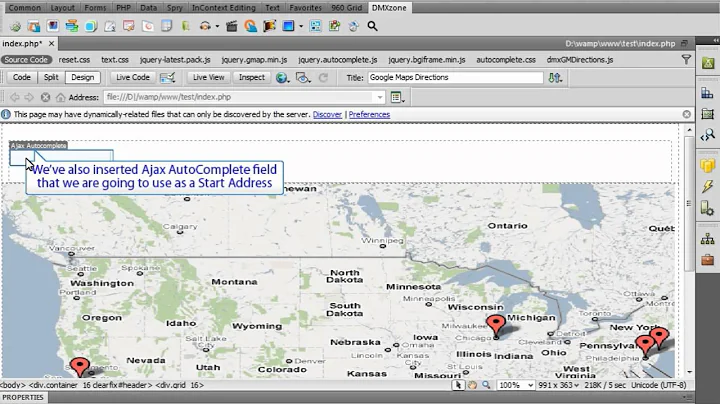Click the magnifier search icon in DMXzone toolbar
This screenshot has width=720, height=404.
coord(372,26)
